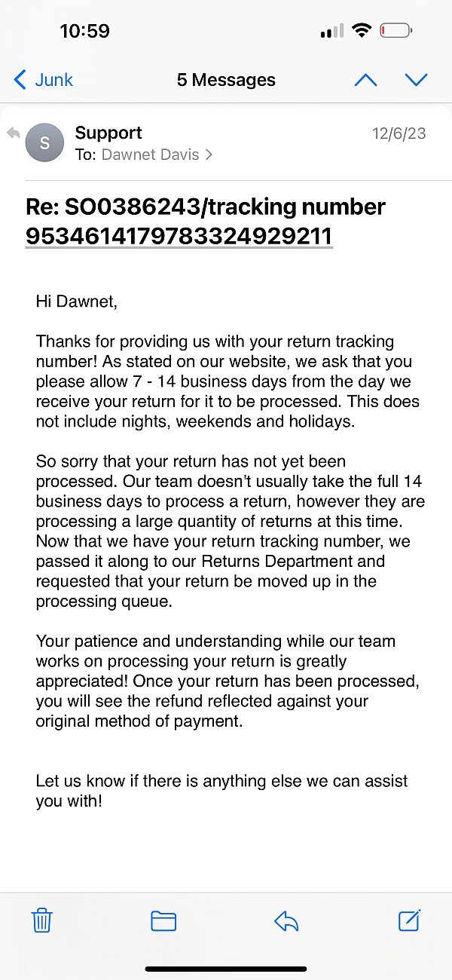Tap the paragraph starting 'So sorry that your return'
Viewport: 452px width, 980px height.
click(x=231, y=531)
